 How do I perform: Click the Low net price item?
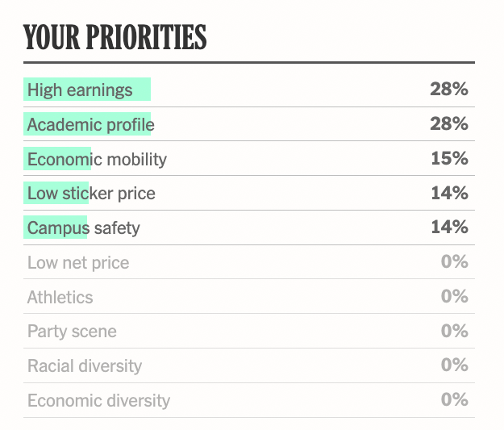click(249, 262)
